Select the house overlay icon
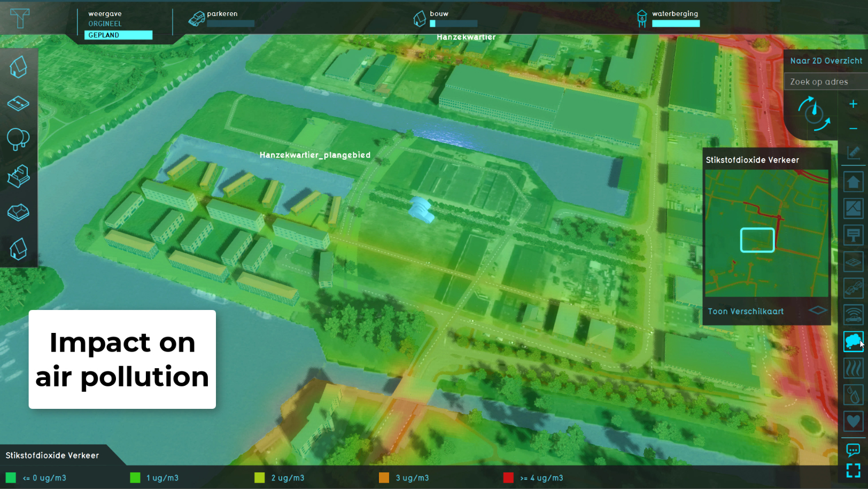This screenshot has width=868, height=489. tap(854, 182)
